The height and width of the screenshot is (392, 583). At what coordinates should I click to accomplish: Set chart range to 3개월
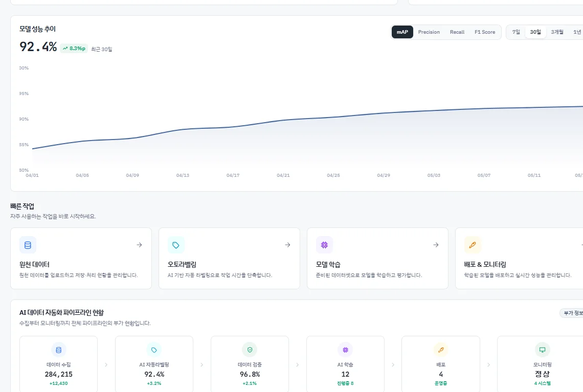(557, 32)
